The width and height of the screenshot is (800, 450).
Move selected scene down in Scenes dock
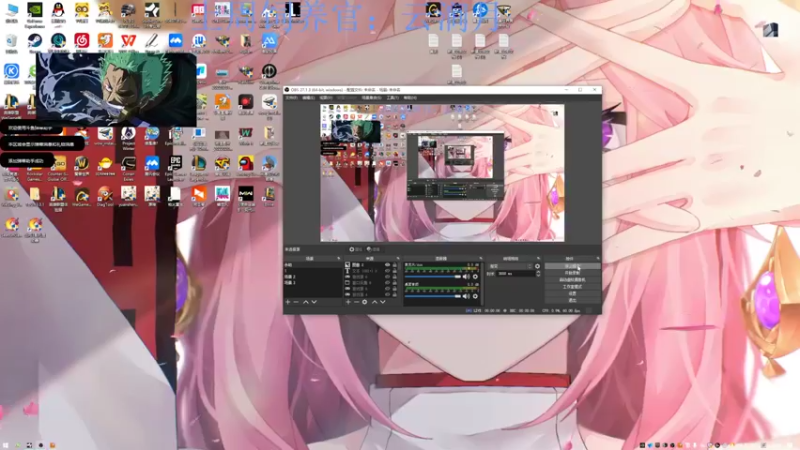(314, 302)
